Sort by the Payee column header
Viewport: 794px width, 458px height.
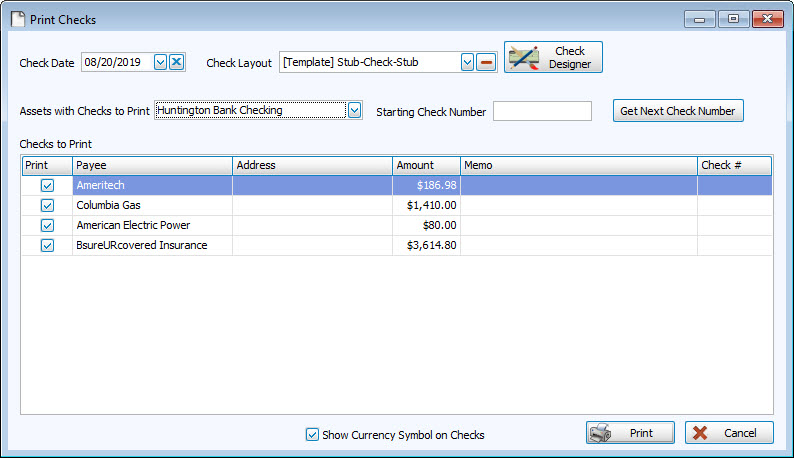152,165
